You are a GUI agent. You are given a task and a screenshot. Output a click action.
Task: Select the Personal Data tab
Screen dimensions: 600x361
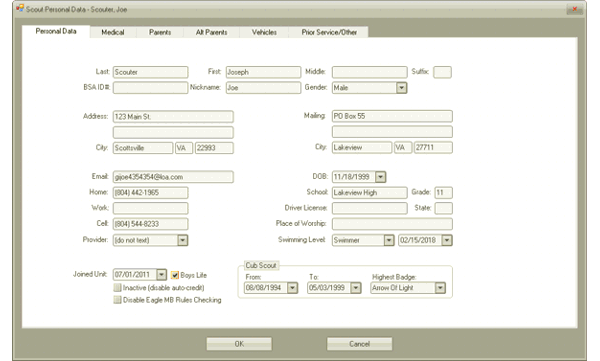pyautogui.click(x=56, y=31)
